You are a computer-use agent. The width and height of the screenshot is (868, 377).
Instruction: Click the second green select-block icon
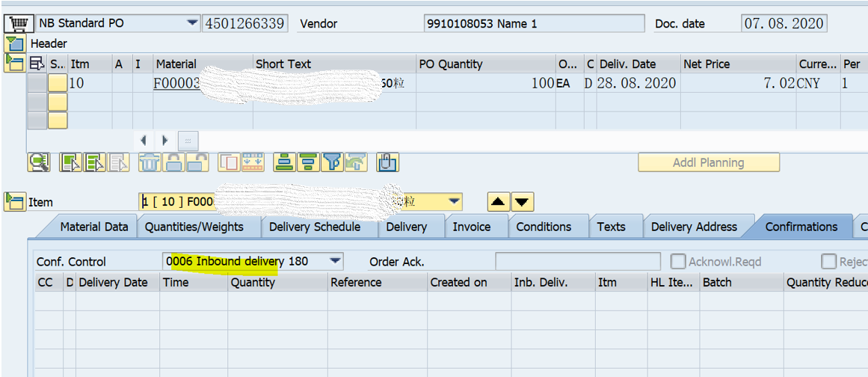[95, 163]
